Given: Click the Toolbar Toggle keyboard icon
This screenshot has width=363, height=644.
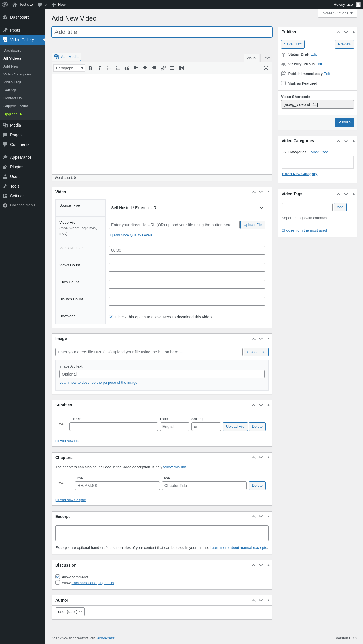Looking at the screenshot, I should [x=181, y=68].
